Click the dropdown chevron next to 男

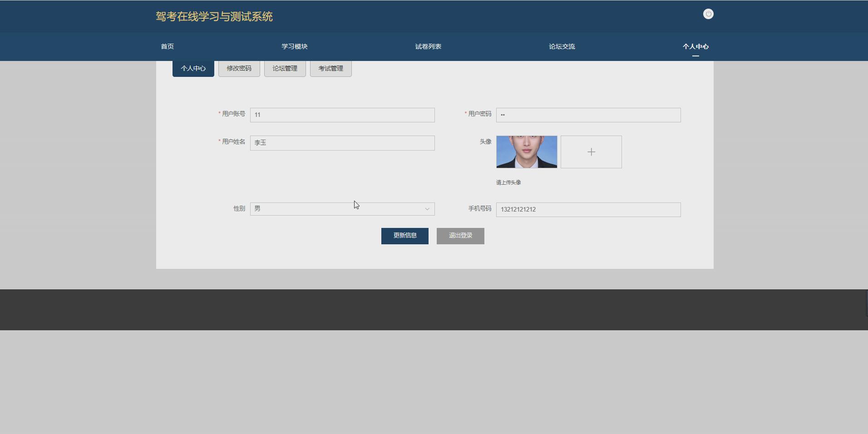coord(426,209)
